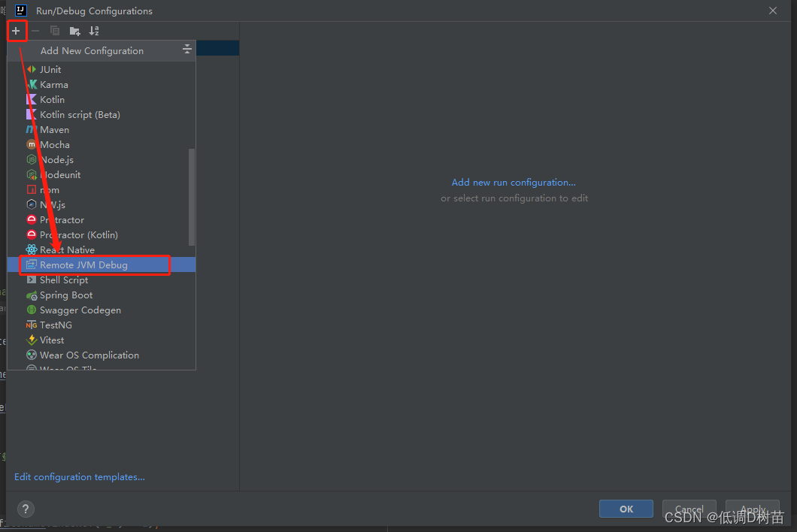Click the NW.js icon
The image size is (797, 532).
(32, 204)
